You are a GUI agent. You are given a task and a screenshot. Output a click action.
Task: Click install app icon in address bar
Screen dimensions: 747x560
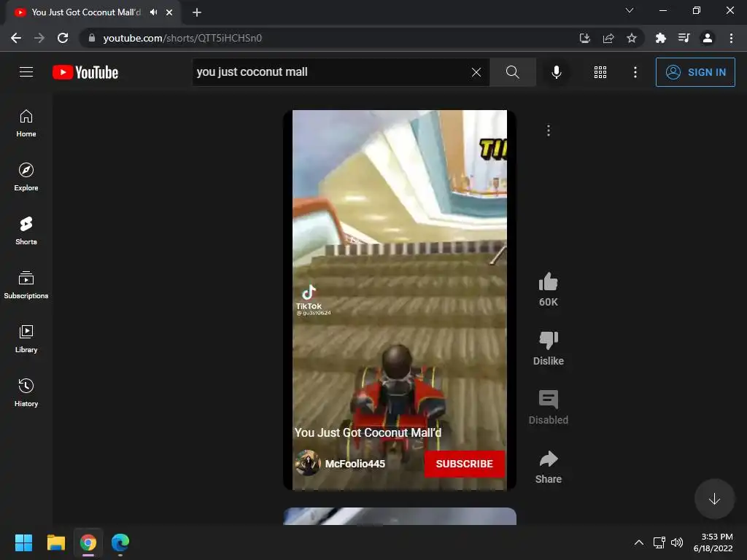click(x=584, y=38)
